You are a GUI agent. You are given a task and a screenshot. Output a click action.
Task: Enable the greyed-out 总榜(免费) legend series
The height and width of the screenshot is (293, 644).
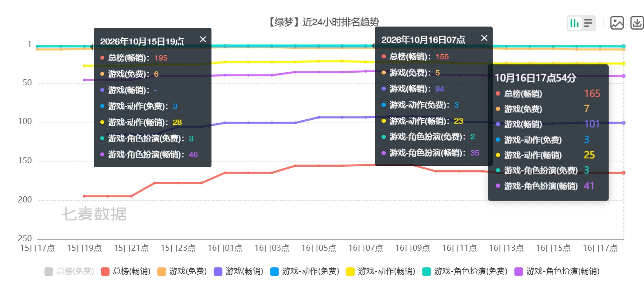(69, 271)
